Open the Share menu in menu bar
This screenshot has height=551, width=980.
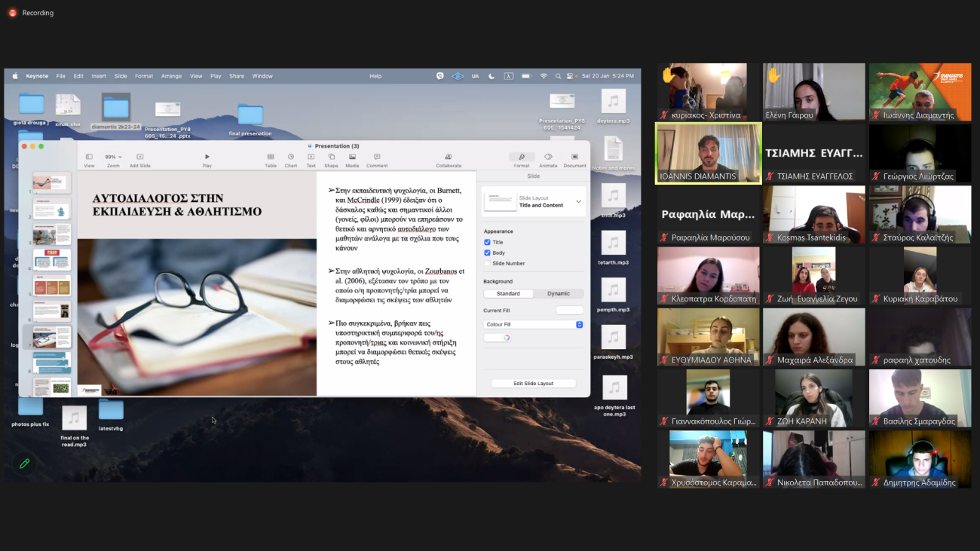pyautogui.click(x=237, y=76)
